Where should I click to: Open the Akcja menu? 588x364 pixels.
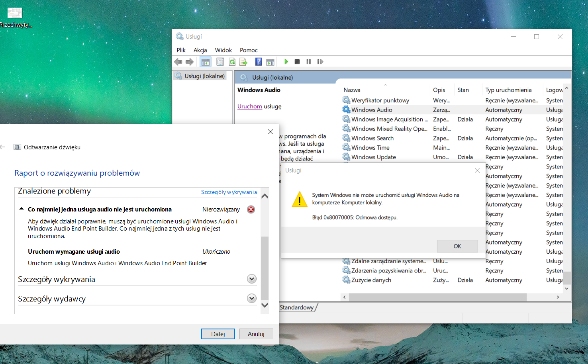pos(200,50)
